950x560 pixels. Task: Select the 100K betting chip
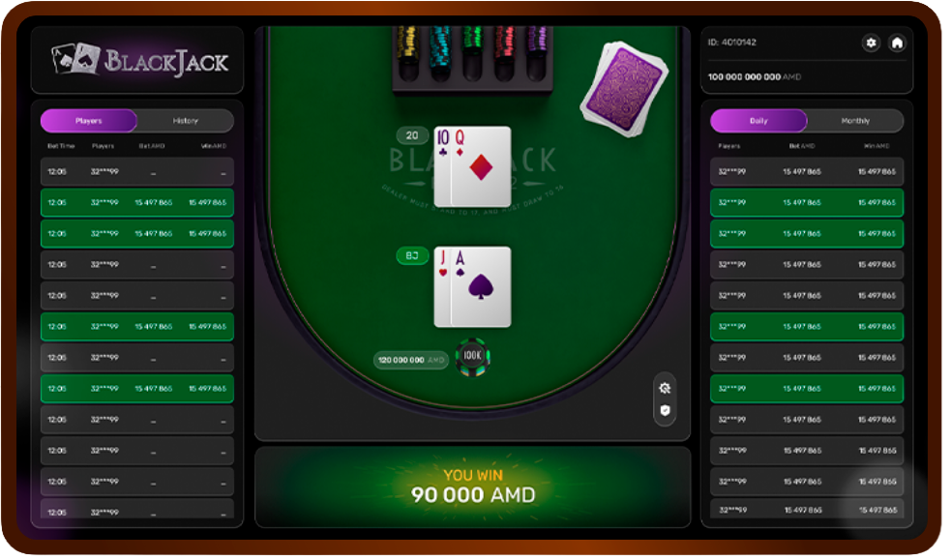coord(472,357)
